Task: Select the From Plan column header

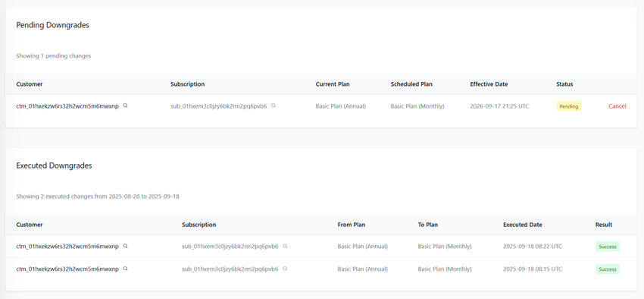Action: click(x=351, y=225)
